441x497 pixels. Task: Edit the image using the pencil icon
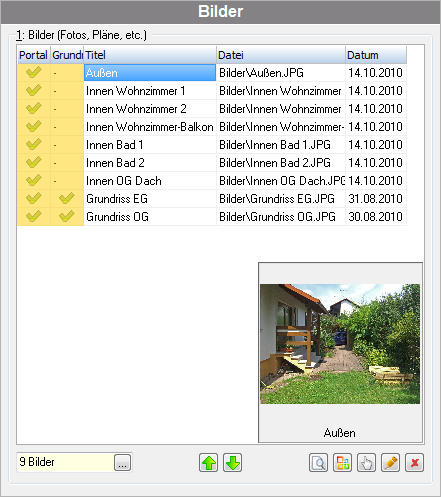tap(390, 463)
